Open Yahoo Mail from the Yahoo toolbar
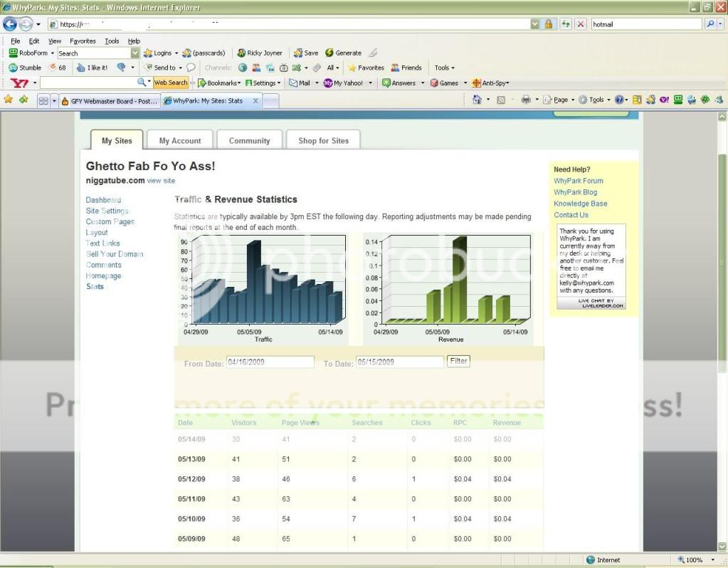 [300, 83]
